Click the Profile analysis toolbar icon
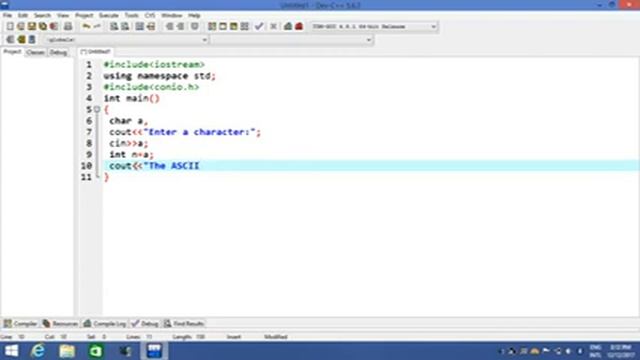The image size is (640, 360). [288, 27]
